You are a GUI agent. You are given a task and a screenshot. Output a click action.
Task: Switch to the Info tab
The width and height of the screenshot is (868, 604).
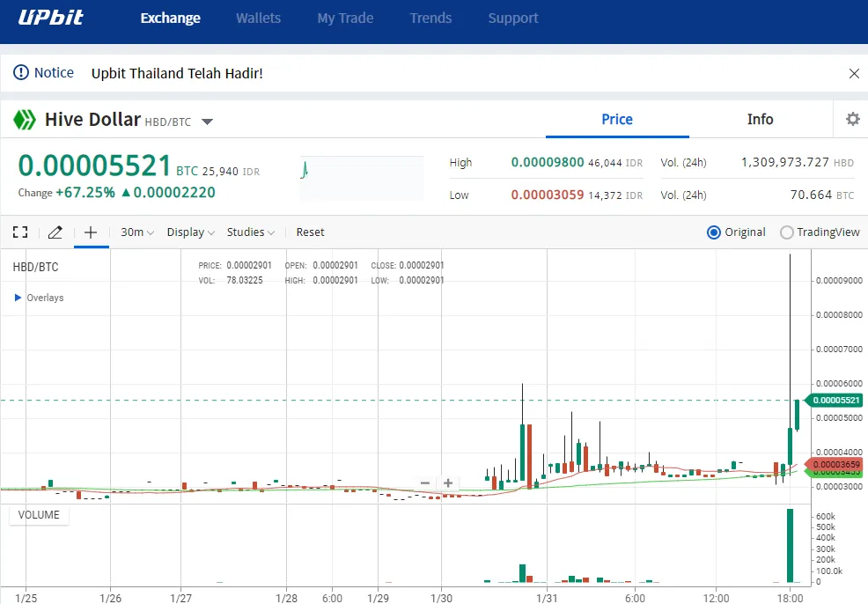click(x=760, y=119)
